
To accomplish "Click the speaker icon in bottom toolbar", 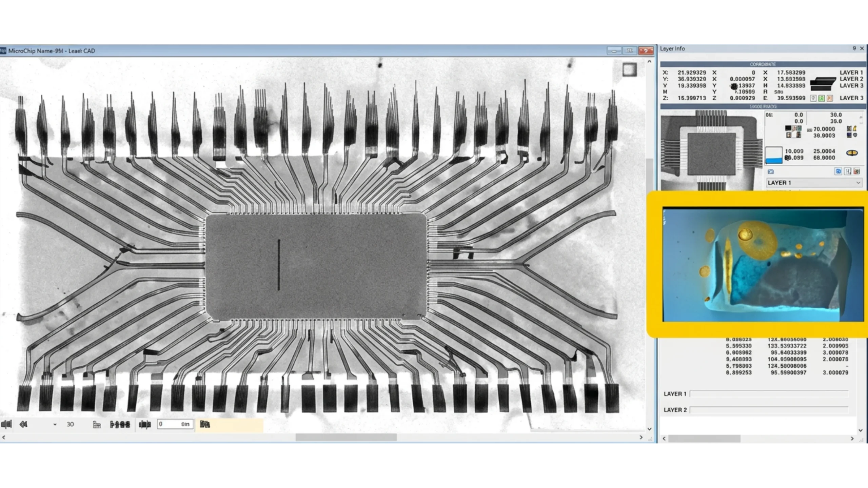I will (6, 424).
